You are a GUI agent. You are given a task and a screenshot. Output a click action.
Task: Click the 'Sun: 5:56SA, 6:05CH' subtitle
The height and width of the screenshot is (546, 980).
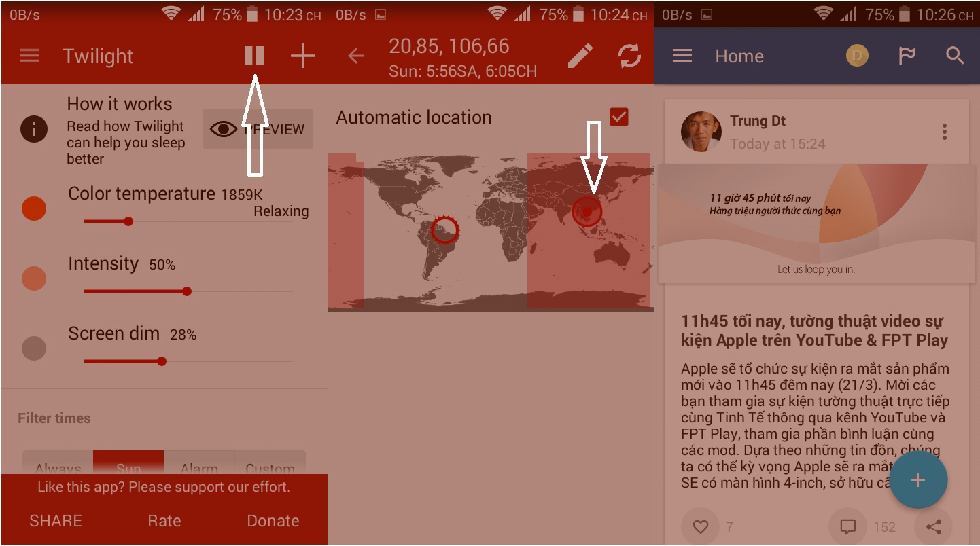click(463, 71)
